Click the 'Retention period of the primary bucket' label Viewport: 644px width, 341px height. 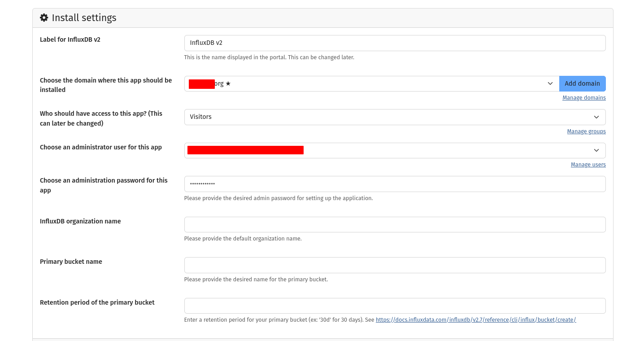pyautogui.click(x=97, y=302)
